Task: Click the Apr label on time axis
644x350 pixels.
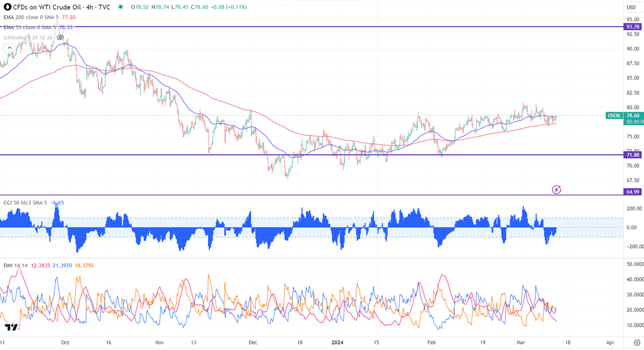Action: tap(610, 342)
